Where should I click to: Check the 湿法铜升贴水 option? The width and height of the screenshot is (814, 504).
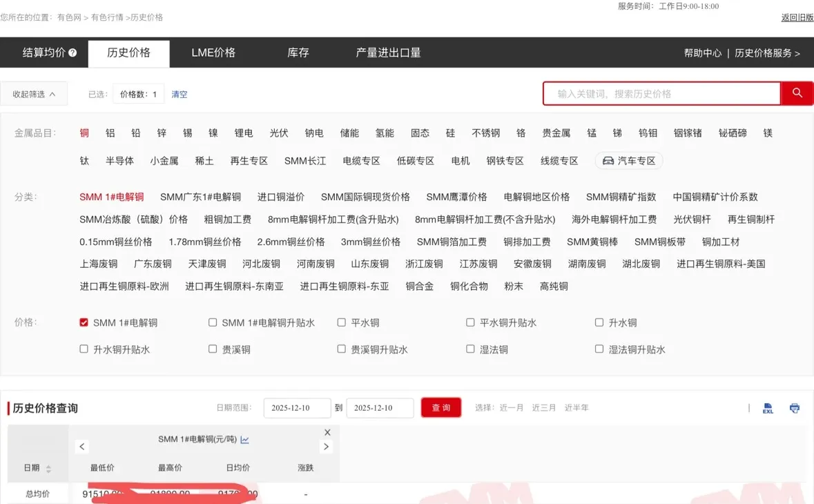[599, 349]
